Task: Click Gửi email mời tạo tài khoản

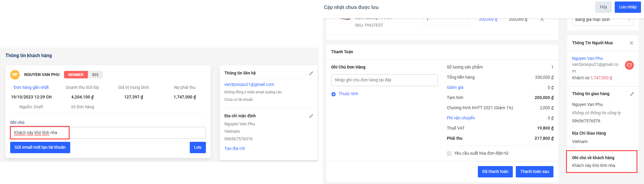Action: (40, 147)
